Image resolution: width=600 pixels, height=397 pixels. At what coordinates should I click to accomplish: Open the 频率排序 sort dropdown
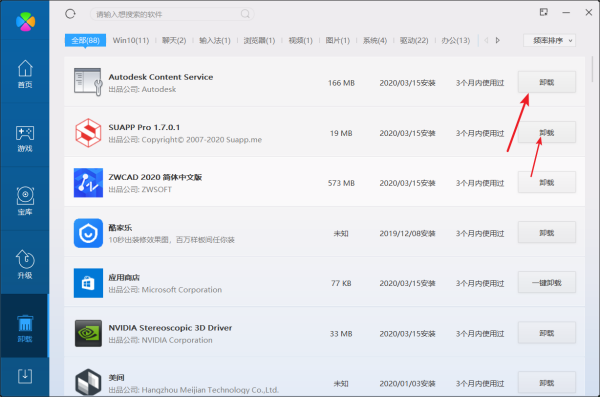coord(549,40)
